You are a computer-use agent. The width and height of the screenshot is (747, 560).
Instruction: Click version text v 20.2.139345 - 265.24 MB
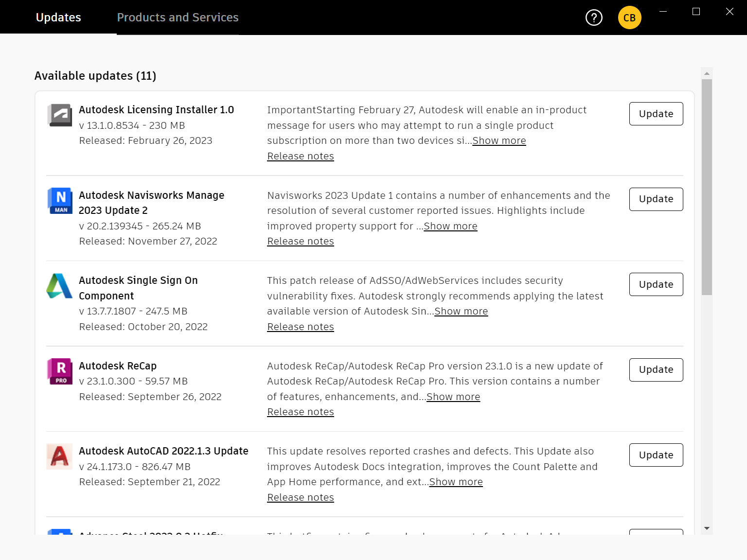tap(140, 226)
